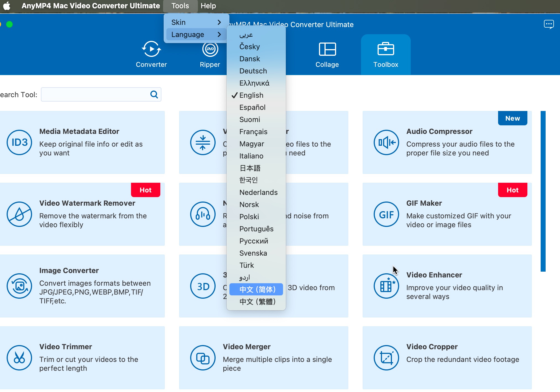560x392 pixels.
Task: Click the Video Trimmer scissors icon
Action: click(19, 358)
